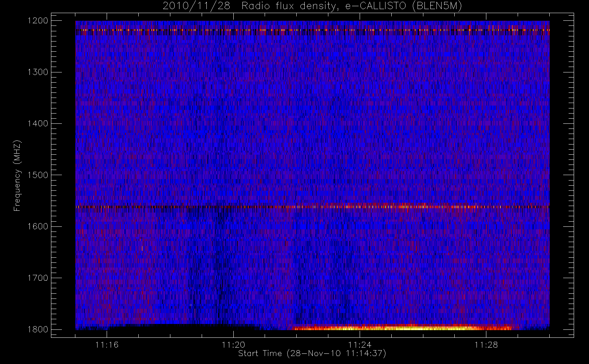Image resolution: width=589 pixels, height=364 pixels.
Task: Select the 1800 frequency tick label
Action: click(x=38, y=329)
